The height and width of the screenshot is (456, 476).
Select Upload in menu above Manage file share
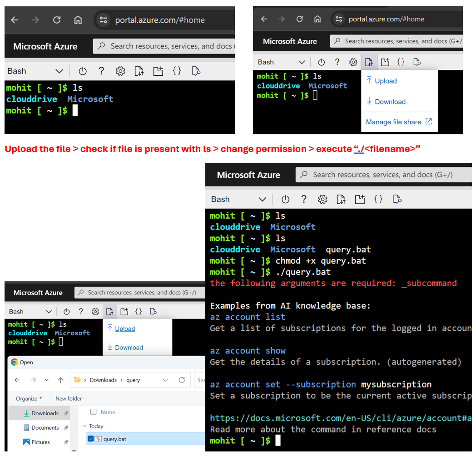(x=382, y=81)
